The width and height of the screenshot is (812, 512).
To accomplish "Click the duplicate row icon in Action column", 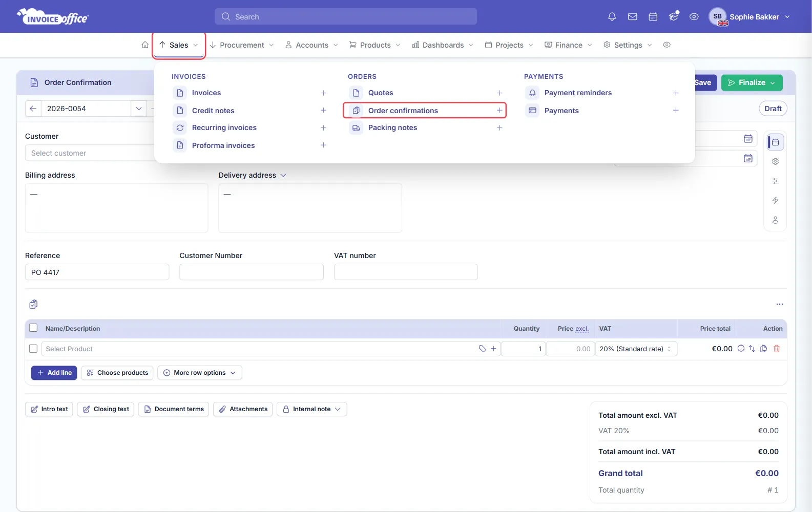I will (763, 349).
